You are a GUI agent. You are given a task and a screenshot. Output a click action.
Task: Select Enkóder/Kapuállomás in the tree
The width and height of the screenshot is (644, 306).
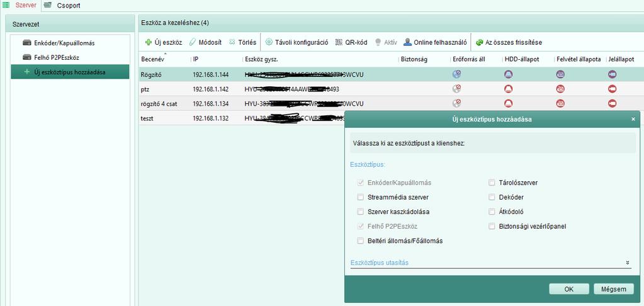[x=64, y=43]
